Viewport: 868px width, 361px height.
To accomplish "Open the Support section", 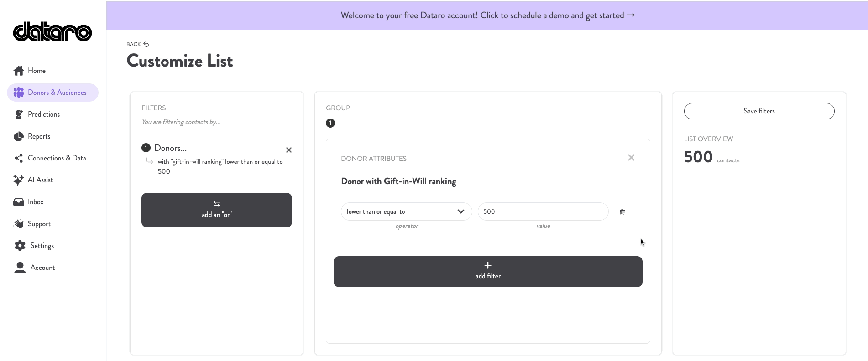I will coord(19,223).
